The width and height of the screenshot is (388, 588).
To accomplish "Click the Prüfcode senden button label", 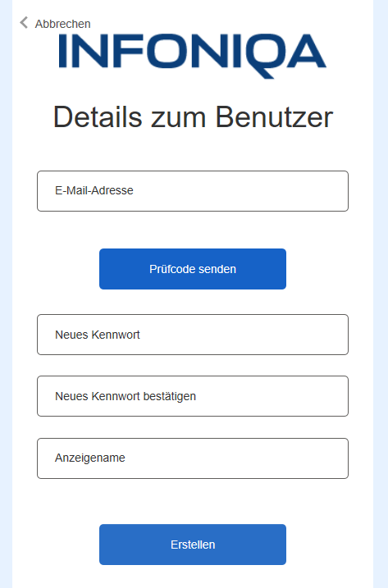I will pyautogui.click(x=193, y=269).
